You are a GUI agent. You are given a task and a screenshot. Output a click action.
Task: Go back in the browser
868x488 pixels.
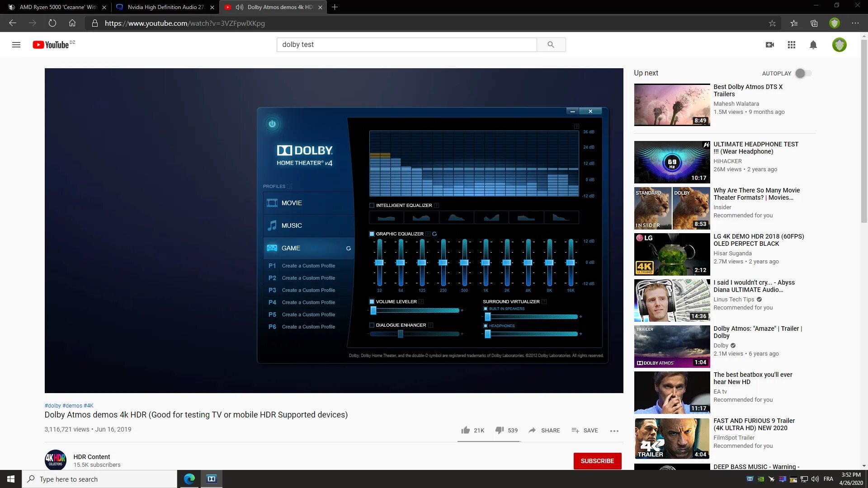(x=13, y=23)
